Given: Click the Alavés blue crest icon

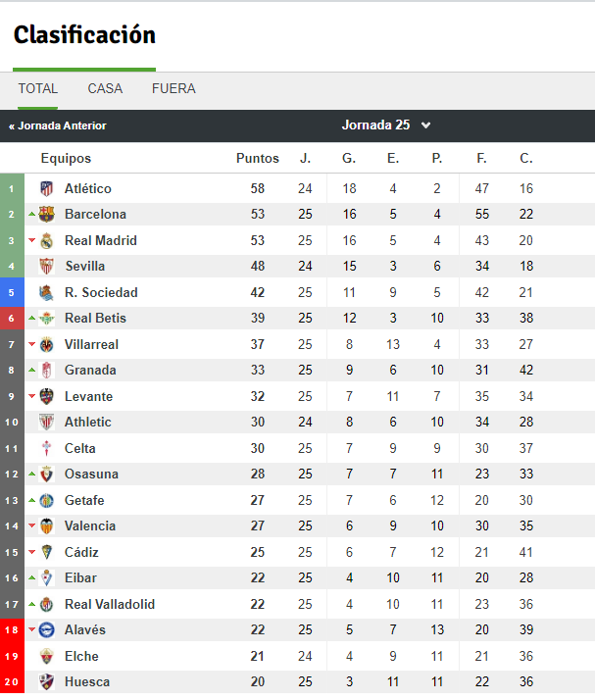Looking at the screenshot, I should (46, 630).
